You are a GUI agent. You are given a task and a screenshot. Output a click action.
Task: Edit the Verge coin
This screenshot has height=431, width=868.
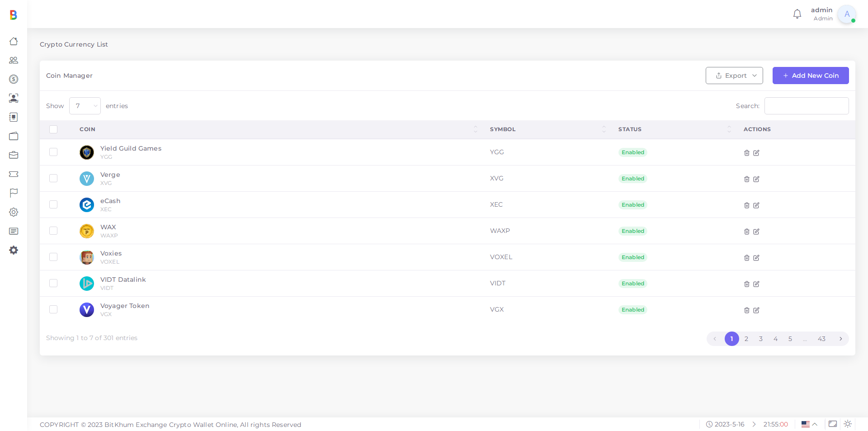pos(756,179)
